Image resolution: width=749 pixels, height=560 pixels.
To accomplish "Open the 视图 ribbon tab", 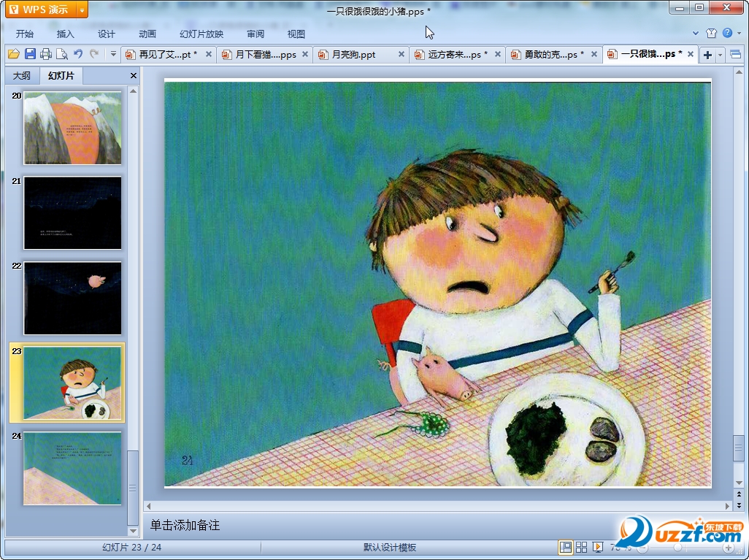I will [296, 34].
